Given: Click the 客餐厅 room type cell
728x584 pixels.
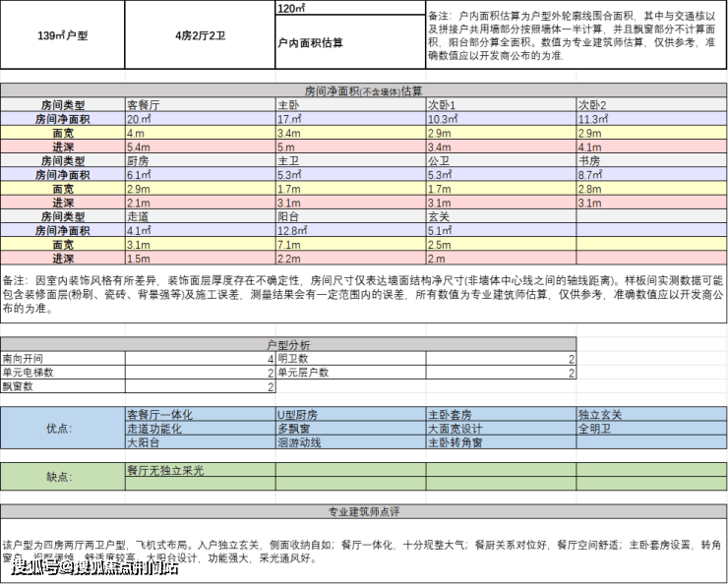Looking at the screenshot, I should tap(200, 104).
